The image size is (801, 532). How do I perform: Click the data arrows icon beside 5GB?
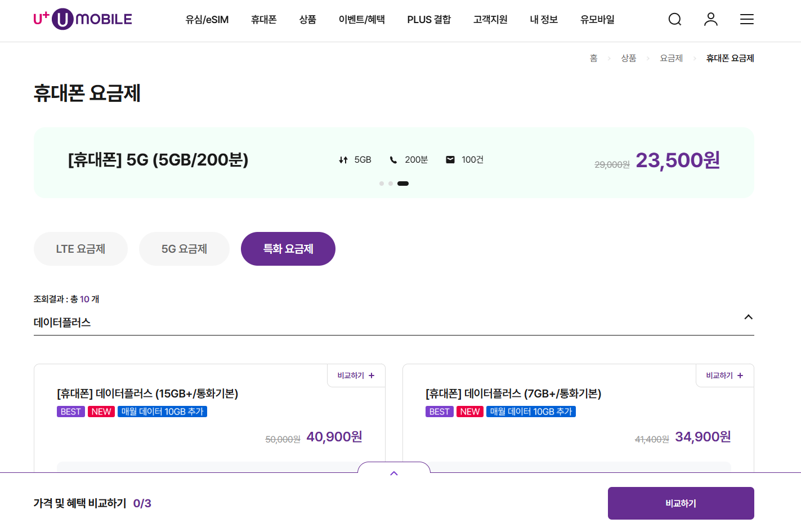coord(343,159)
